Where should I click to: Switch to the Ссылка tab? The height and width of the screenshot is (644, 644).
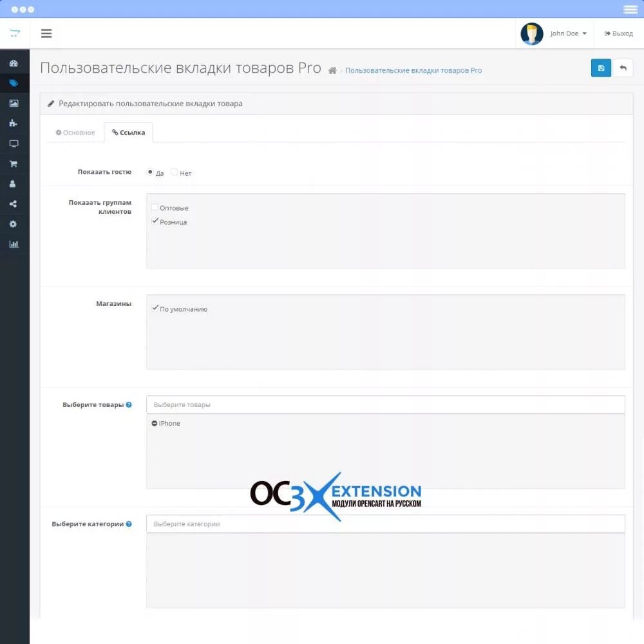click(x=129, y=133)
